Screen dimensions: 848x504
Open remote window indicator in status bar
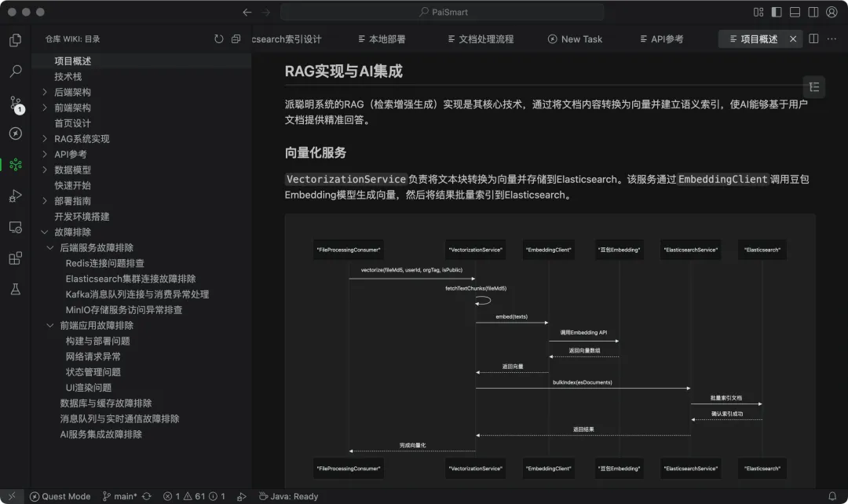point(12,496)
